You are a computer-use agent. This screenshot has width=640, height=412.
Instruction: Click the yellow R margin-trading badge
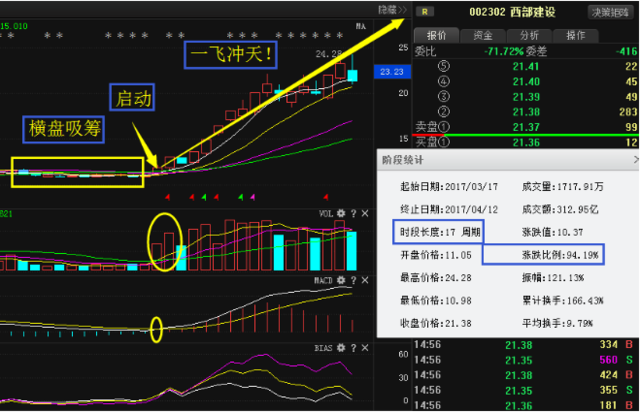(x=424, y=12)
